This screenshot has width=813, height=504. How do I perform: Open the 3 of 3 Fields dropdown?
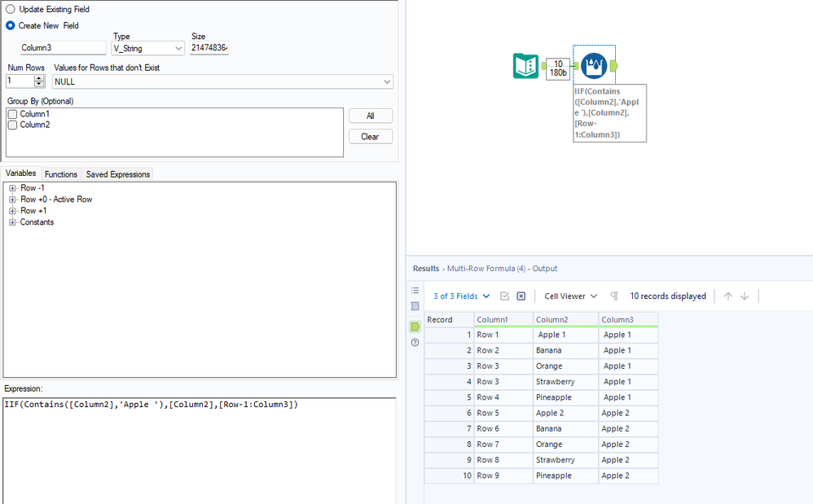[461, 296]
